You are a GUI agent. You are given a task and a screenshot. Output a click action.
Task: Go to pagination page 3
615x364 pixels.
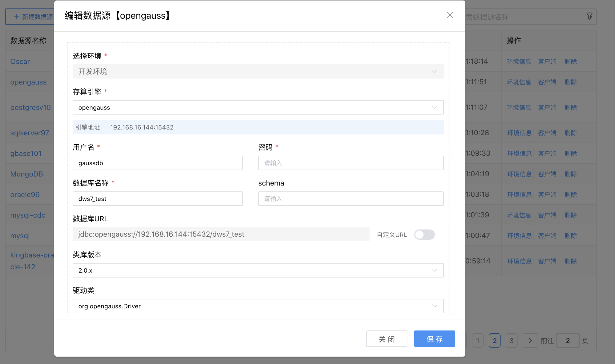tap(511, 340)
